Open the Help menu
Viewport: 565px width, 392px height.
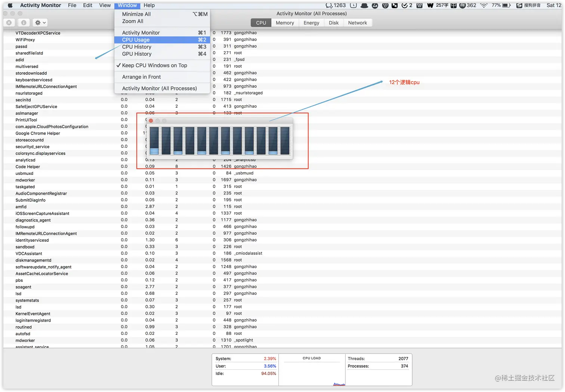click(149, 5)
